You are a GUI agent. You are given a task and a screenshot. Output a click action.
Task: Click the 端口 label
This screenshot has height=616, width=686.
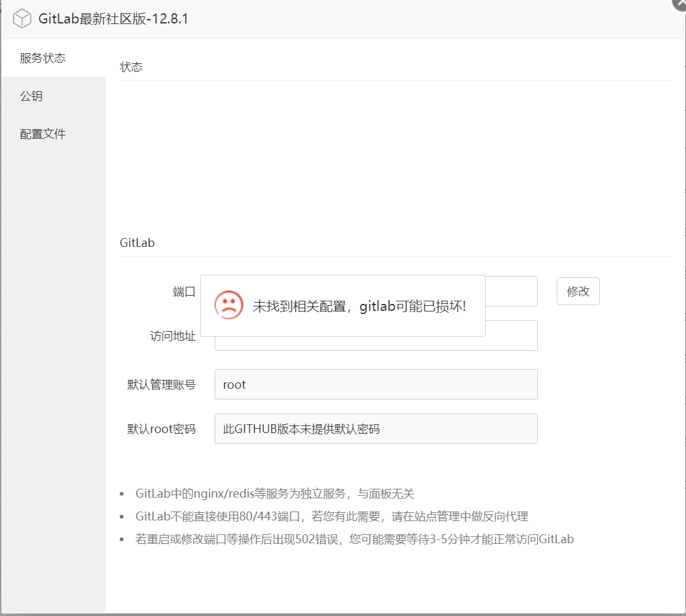(x=184, y=292)
